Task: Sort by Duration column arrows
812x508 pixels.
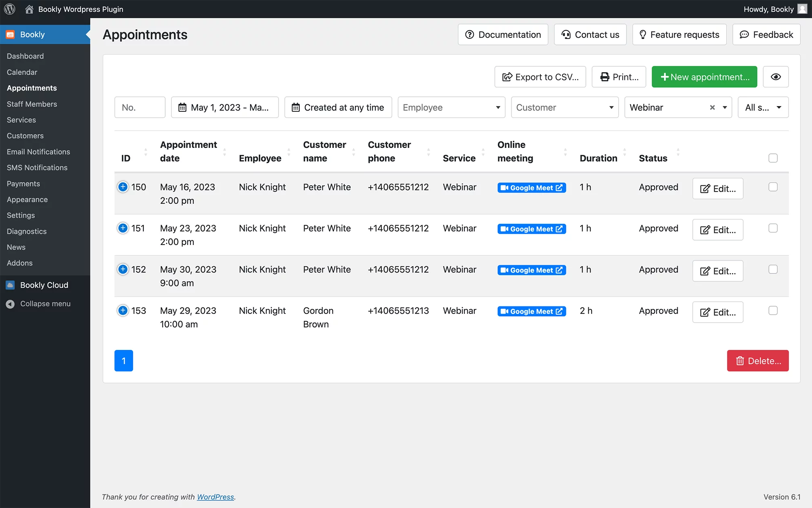Action: coord(624,152)
